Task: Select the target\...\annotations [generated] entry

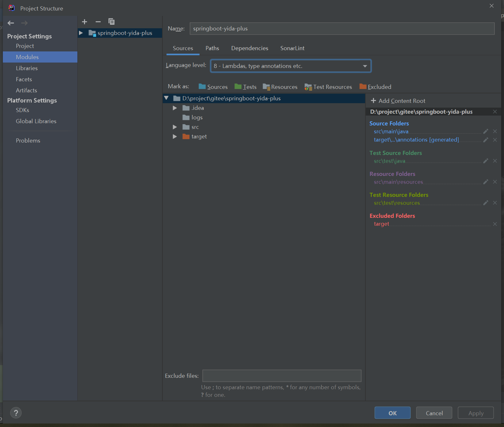Action: click(416, 140)
